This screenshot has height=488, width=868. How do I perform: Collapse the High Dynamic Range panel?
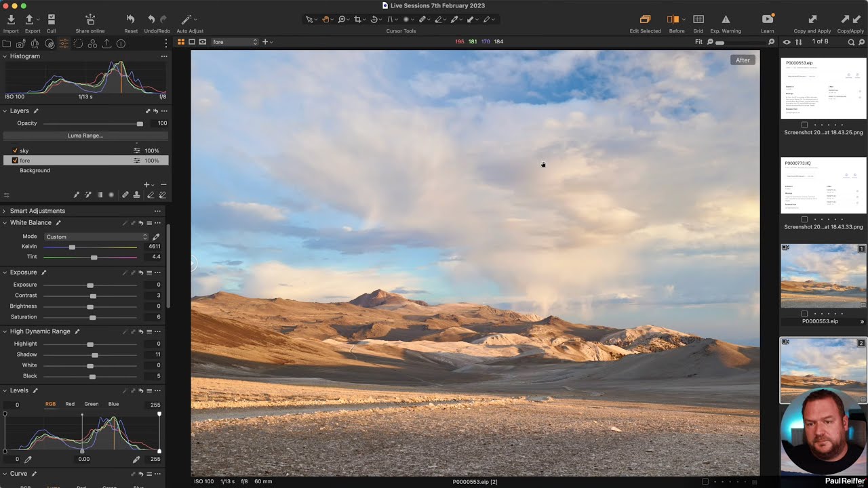(x=5, y=331)
